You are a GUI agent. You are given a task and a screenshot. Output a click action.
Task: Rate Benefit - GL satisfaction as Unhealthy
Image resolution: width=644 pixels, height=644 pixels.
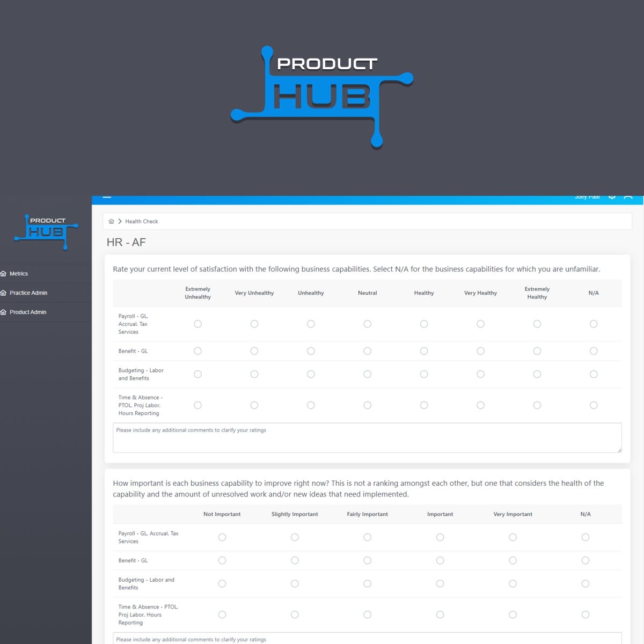(x=311, y=351)
